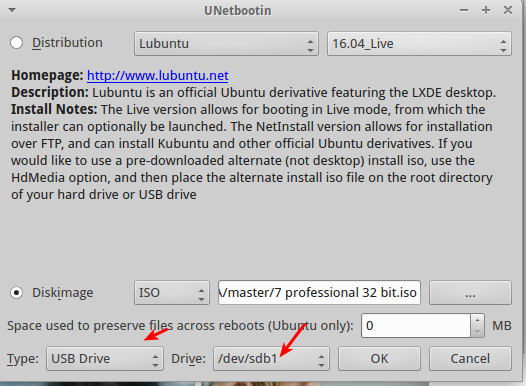Image resolution: width=526 pixels, height=386 pixels.
Task: Open the window menu arrow in title bar
Action: click(12, 10)
